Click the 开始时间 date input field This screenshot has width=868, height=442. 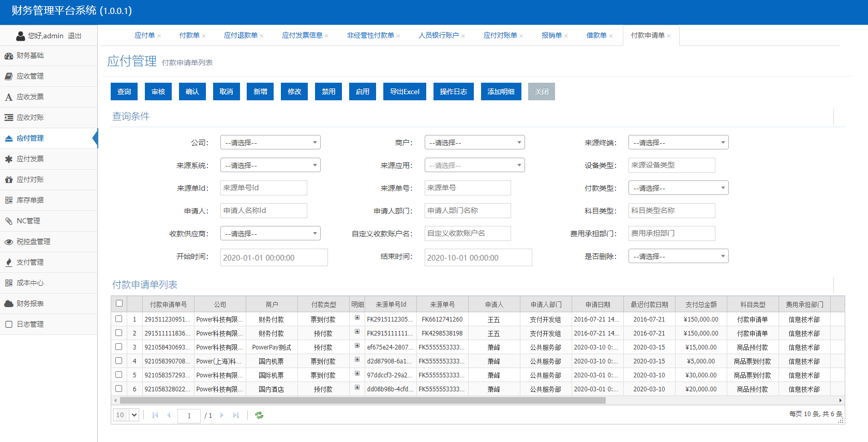274,257
